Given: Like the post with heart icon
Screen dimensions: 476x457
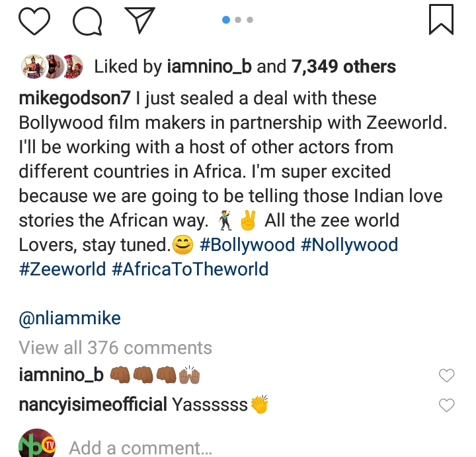Looking at the screenshot, I should pos(34,20).
